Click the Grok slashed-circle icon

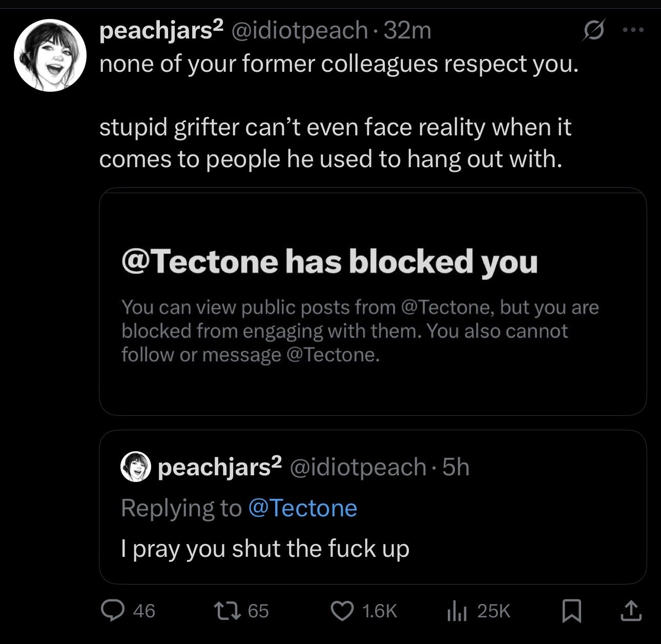point(594,31)
